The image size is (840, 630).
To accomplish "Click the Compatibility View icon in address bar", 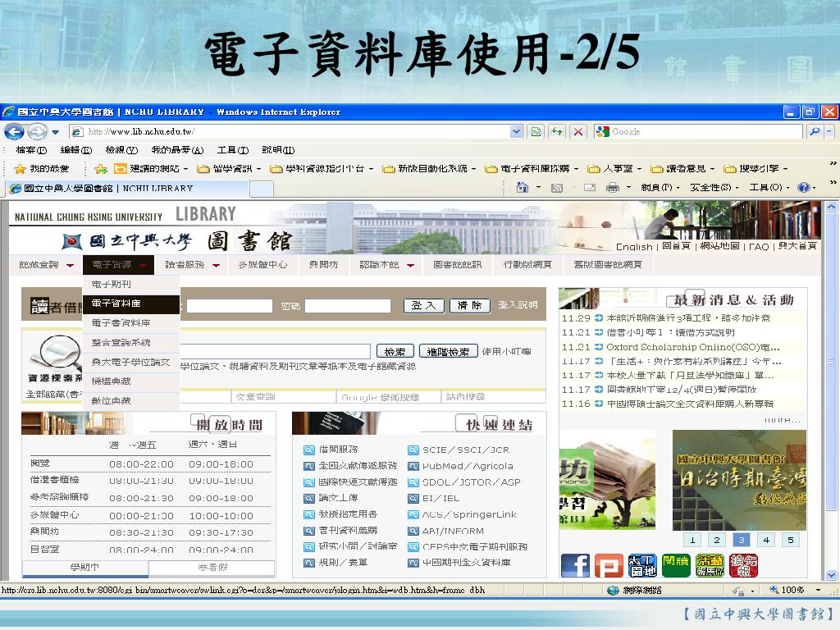I will click(x=536, y=131).
